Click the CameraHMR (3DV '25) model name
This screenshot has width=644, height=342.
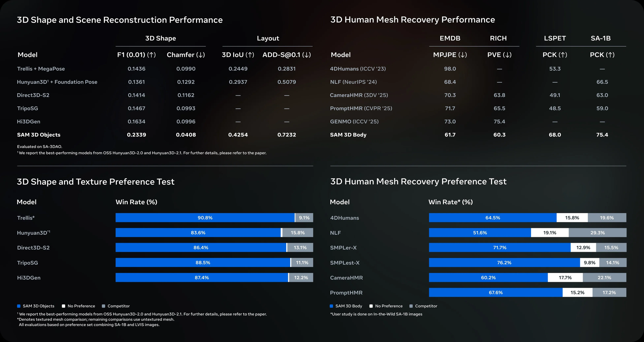359,95
